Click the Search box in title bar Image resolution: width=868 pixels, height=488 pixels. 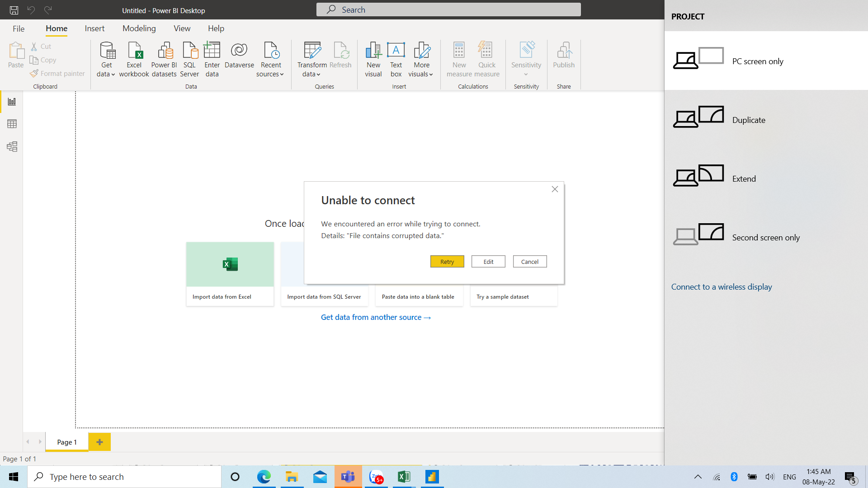(x=448, y=9)
